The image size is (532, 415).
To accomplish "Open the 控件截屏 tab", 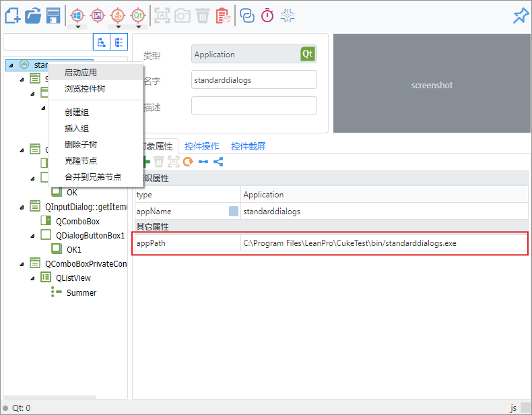I will [x=248, y=146].
